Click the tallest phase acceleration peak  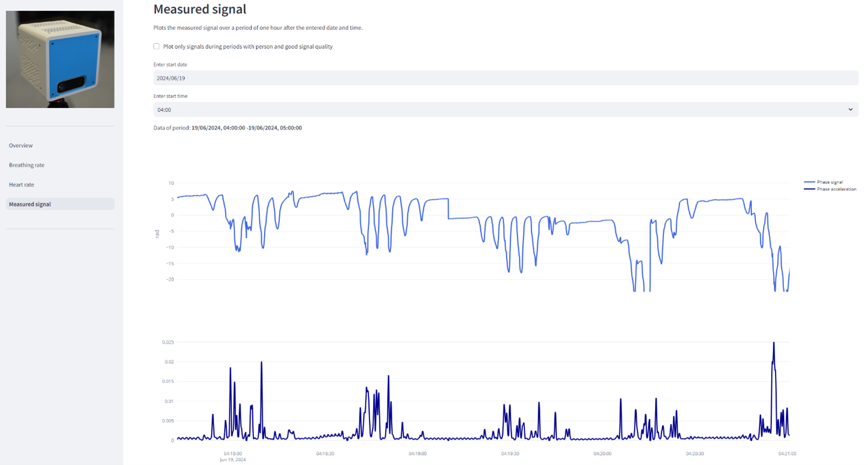point(774,343)
